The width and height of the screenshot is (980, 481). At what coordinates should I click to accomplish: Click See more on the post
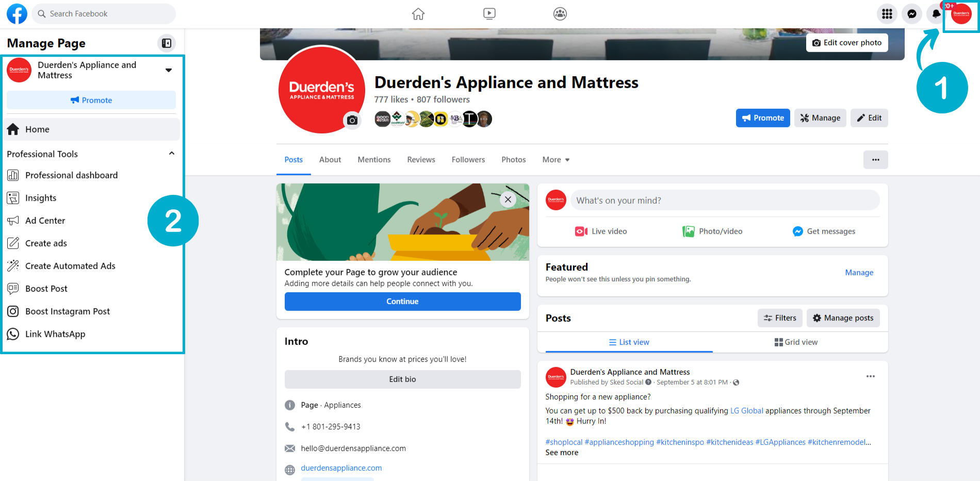[562, 453]
